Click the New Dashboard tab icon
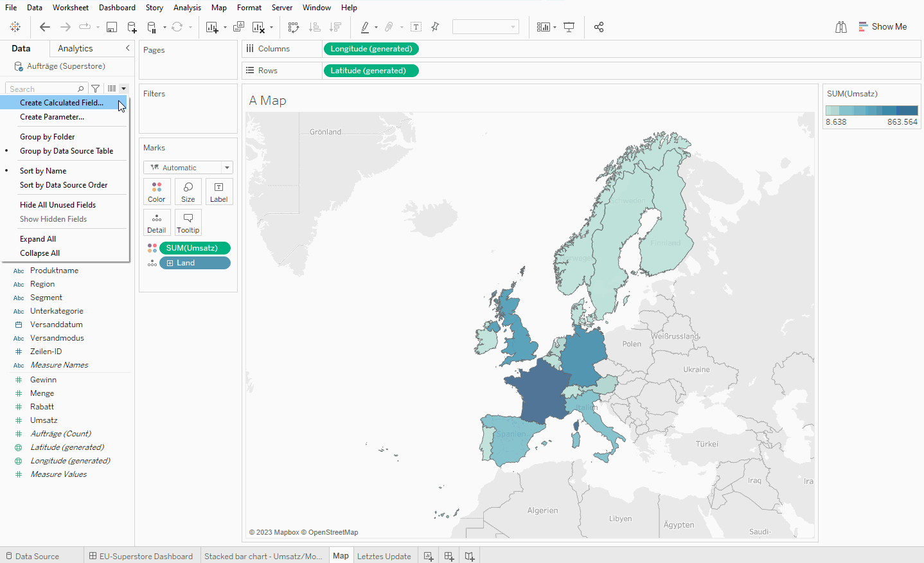Viewport: 924px width, 563px height. 449,556
